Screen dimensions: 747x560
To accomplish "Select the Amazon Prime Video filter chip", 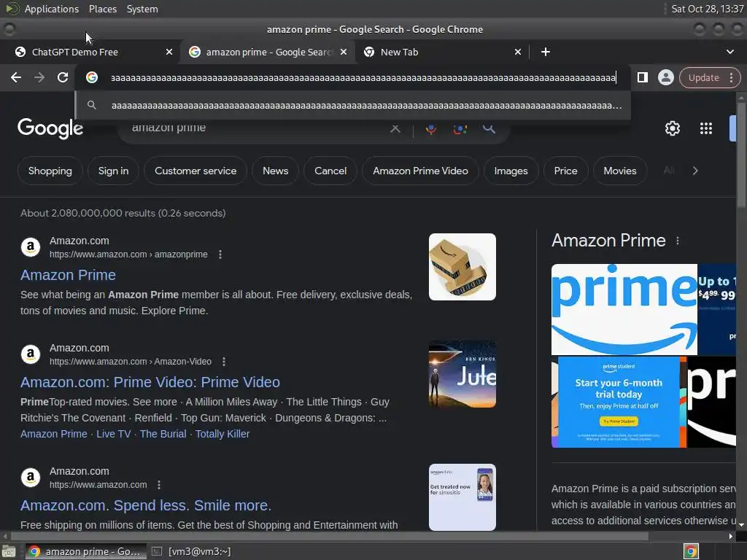I will [420, 171].
